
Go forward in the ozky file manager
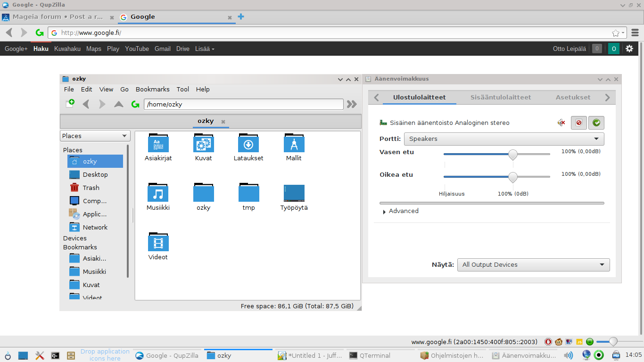pos(102,104)
